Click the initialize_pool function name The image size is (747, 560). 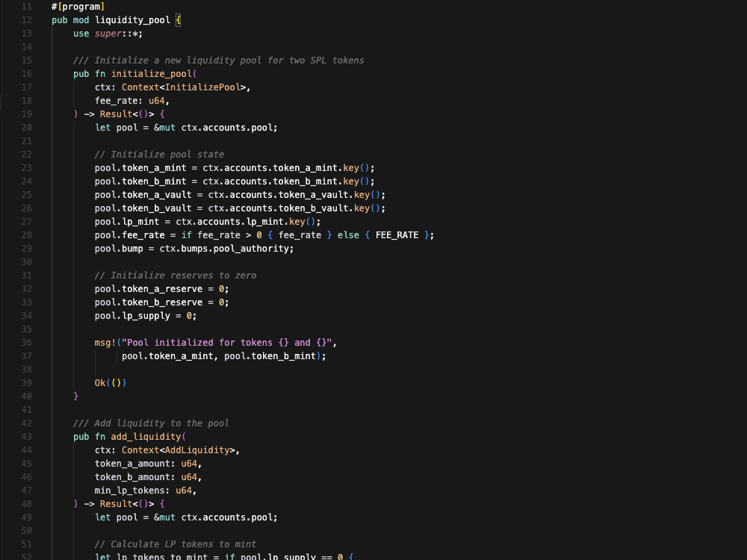coord(152,74)
